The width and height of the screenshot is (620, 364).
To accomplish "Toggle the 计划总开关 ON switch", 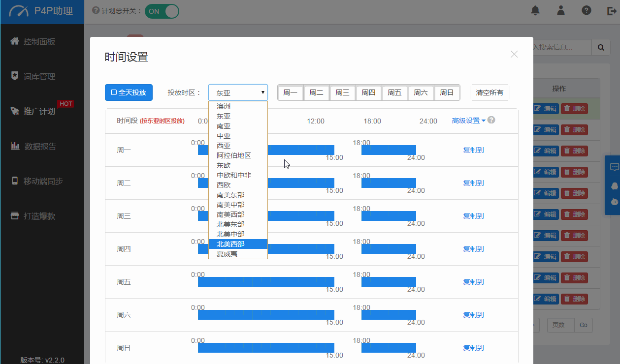I will [162, 11].
